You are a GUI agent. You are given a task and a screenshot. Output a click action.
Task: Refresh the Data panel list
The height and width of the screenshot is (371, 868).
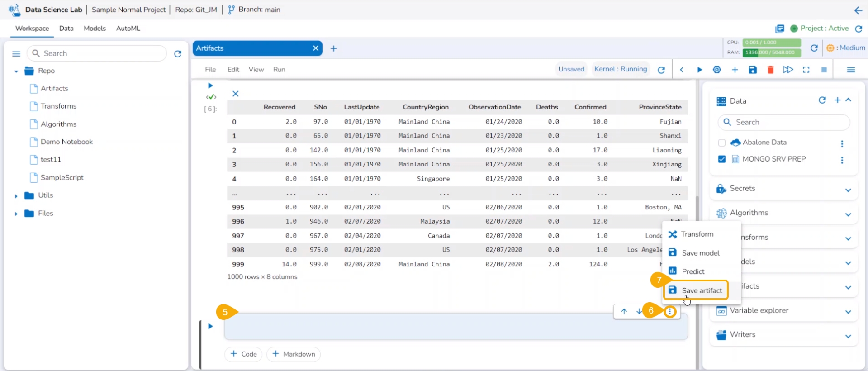point(822,100)
